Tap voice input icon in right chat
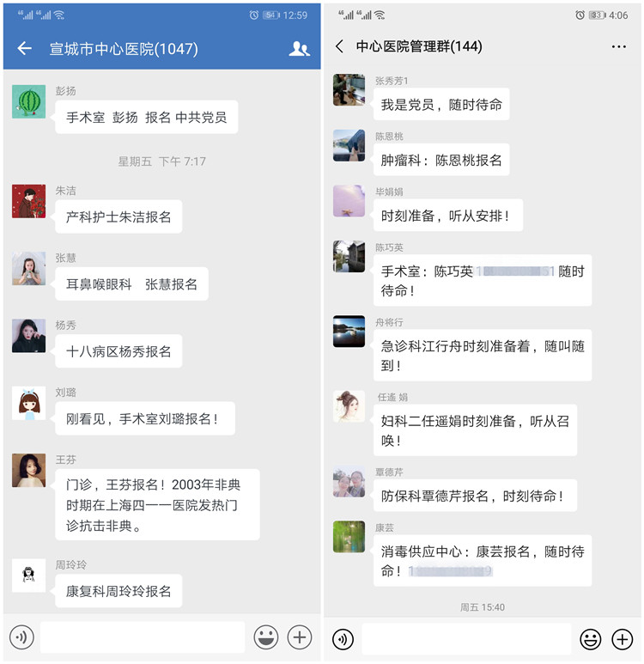The width and height of the screenshot is (644, 664). point(343,639)
